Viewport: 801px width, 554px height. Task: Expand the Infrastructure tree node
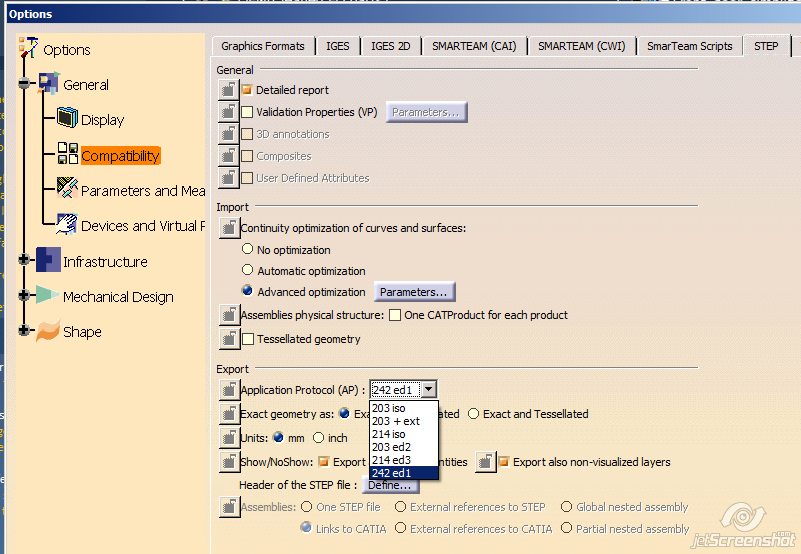coord(23,262)
